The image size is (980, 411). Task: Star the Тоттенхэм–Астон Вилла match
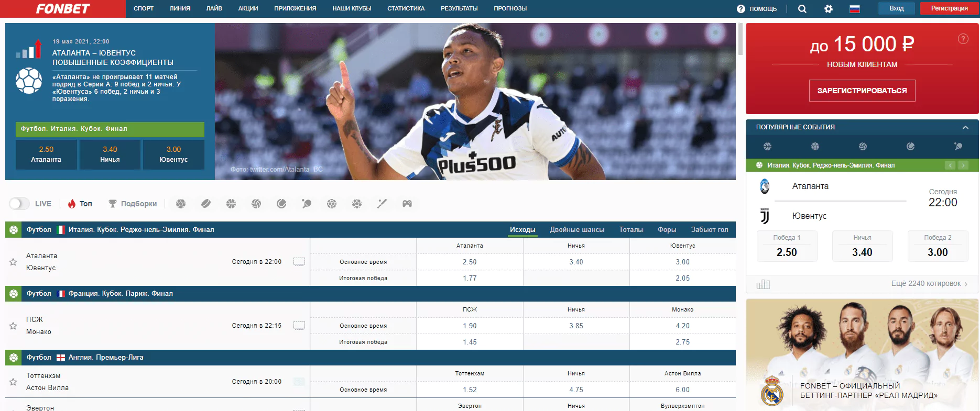click(13, 382)
